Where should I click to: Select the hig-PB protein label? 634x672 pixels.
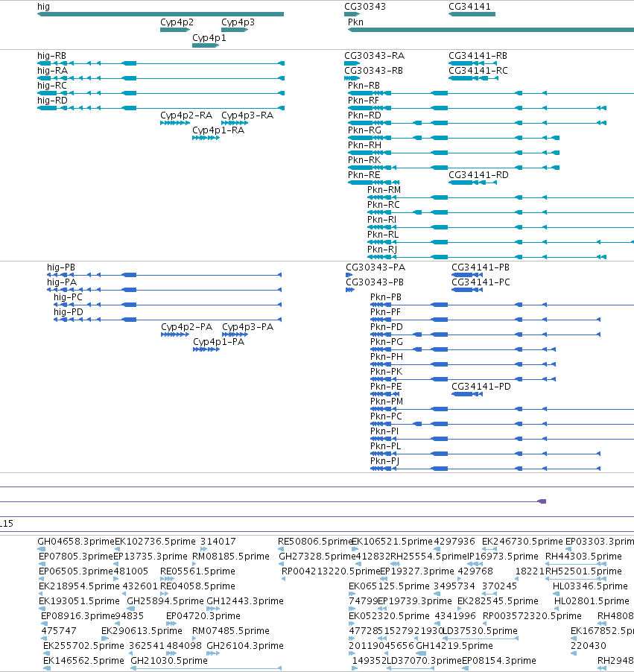click(x=61, y=267)
